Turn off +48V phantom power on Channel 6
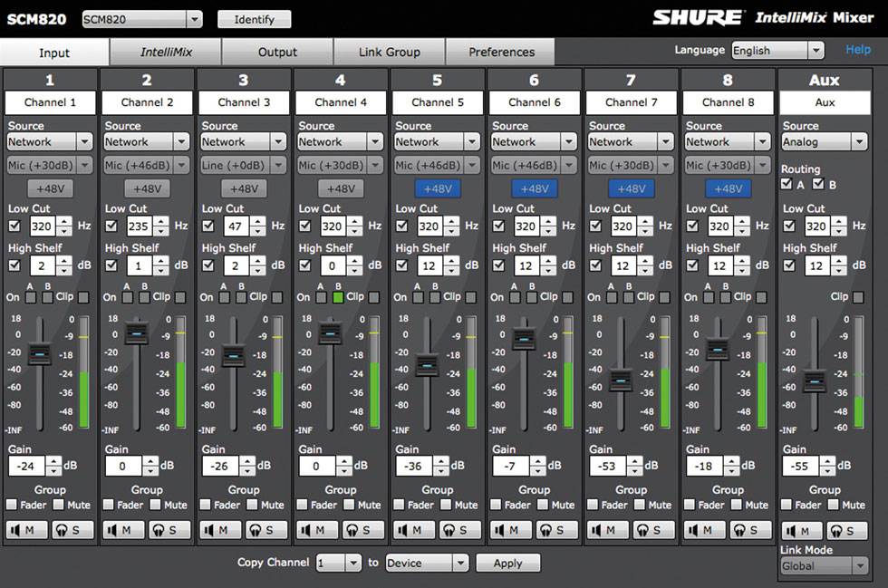This screenshot has width=888, height=588. click(x=535, y=188)
